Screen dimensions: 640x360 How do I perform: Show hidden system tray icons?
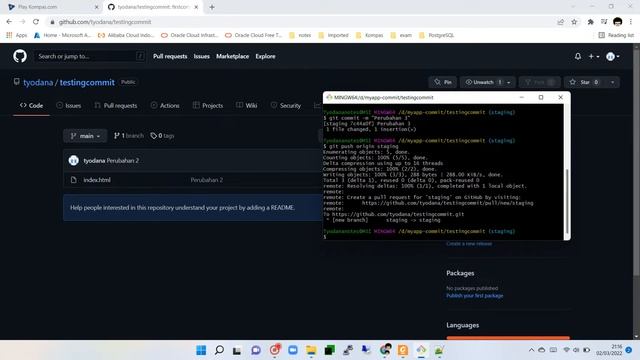531,350
